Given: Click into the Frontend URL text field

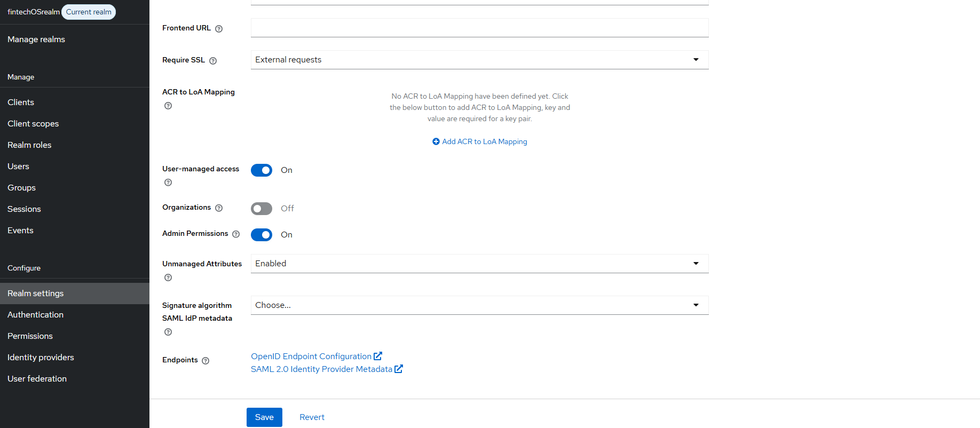Looking at the screenshot, I should tap(479, 28).
